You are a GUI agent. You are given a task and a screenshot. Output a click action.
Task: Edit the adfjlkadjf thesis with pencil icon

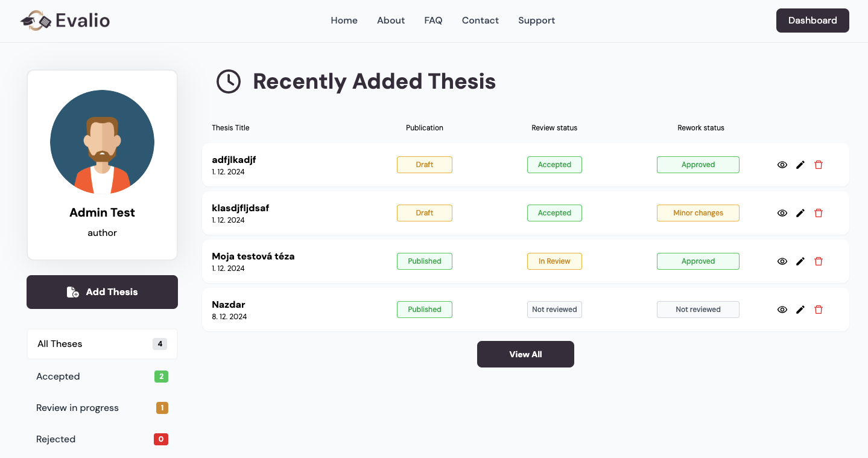(800, 165)
